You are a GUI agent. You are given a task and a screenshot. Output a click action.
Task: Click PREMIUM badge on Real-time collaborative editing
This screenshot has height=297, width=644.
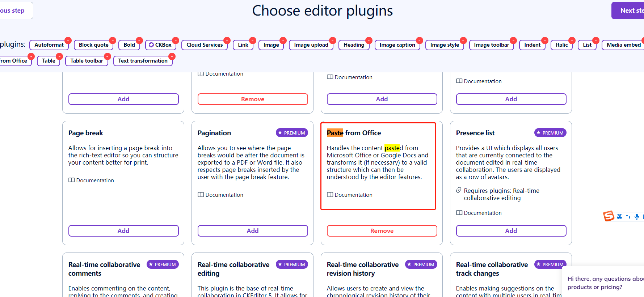pos(292,264)
